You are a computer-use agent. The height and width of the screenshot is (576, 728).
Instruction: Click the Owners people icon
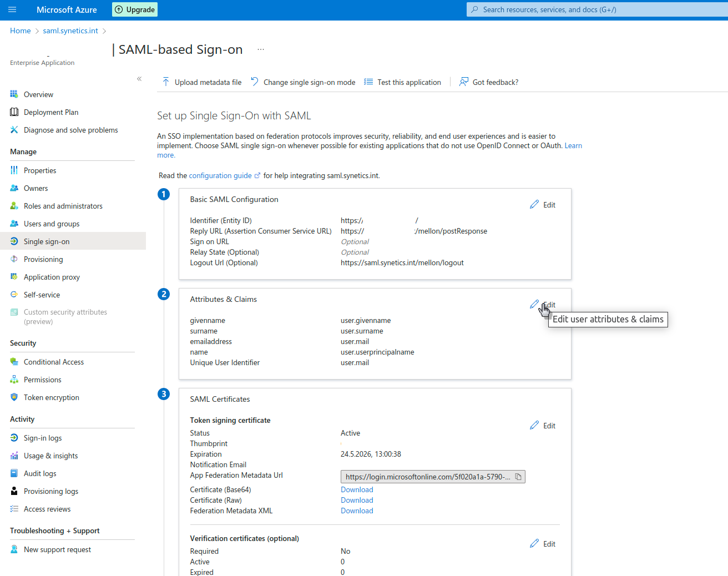14,188
